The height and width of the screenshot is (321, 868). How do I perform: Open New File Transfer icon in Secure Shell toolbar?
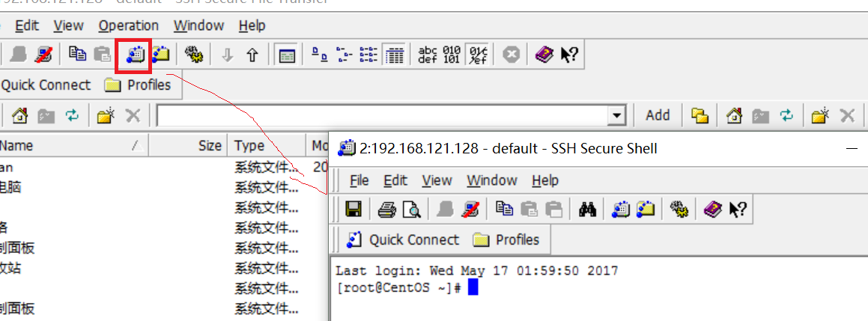point(646,210)
